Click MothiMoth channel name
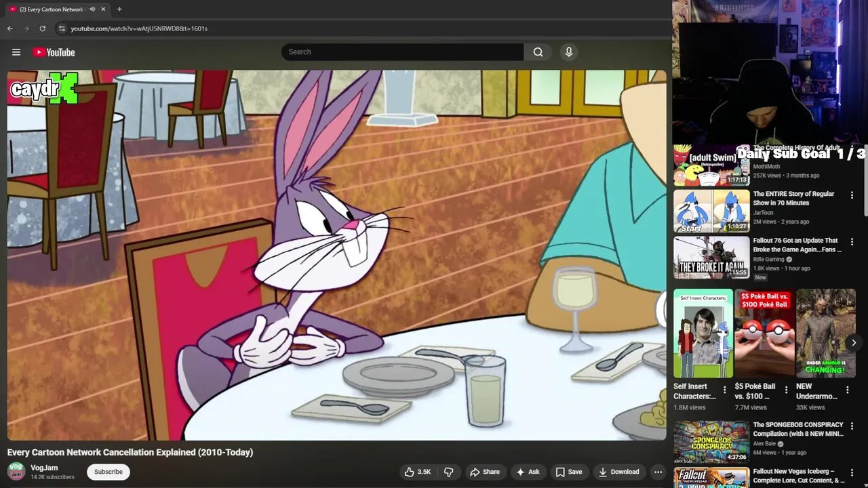This screenshot has height=488, width=868. pos(766,167)
